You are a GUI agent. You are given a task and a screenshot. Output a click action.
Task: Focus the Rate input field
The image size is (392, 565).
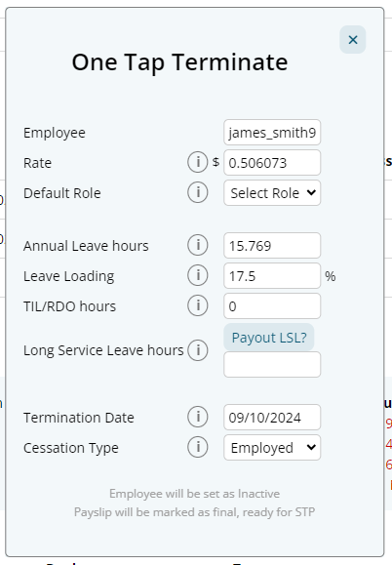pos(272,163)
